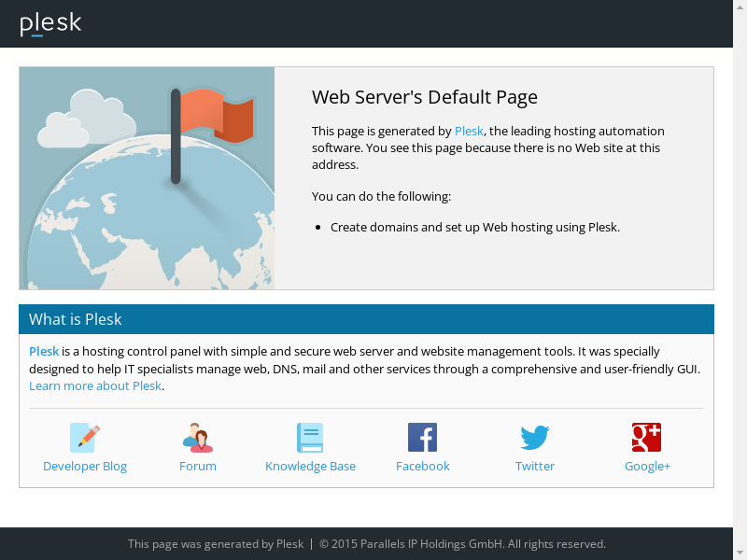Open the Google+ red icon
The height and width of the screenshot is (560, 747).
pos(646,437)
